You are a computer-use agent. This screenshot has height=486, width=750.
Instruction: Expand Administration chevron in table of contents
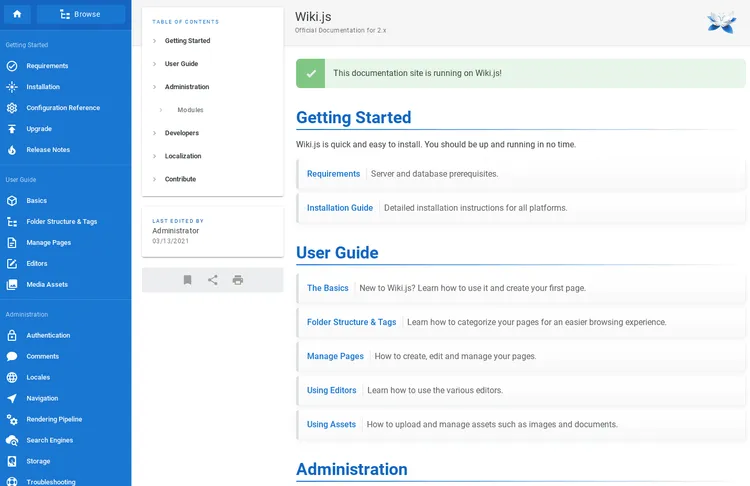(x=154, y=87)
